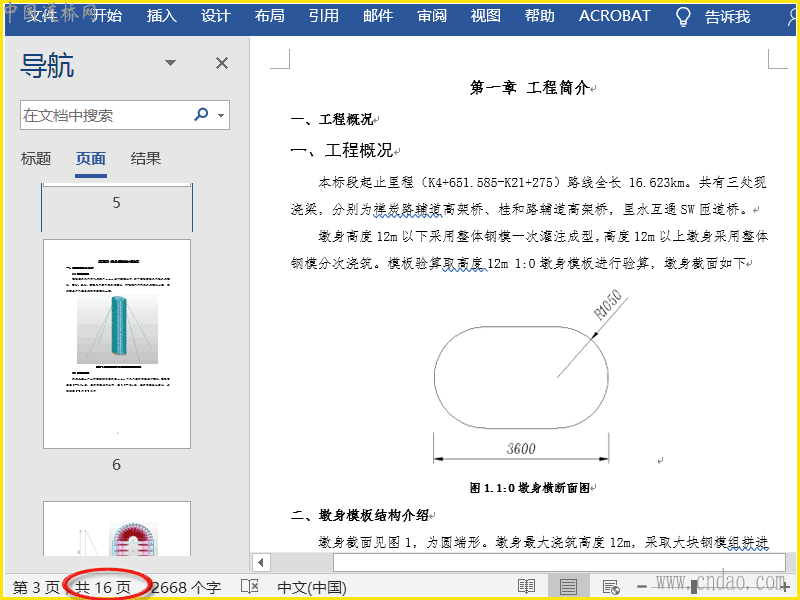The height and width of the screenshot is (600, 800).
Task: Switch to Web Layout view icon
Action: coord(611,586)
